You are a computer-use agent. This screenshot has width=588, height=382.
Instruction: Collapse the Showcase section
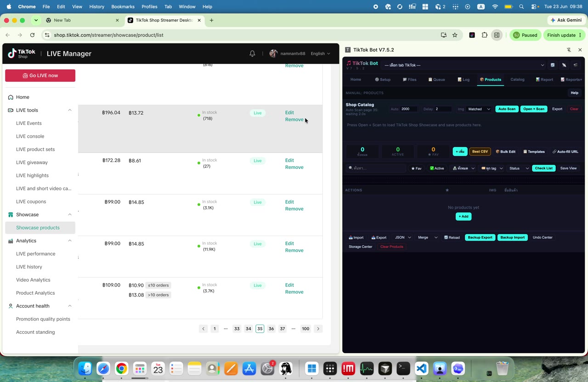point(70,214)
